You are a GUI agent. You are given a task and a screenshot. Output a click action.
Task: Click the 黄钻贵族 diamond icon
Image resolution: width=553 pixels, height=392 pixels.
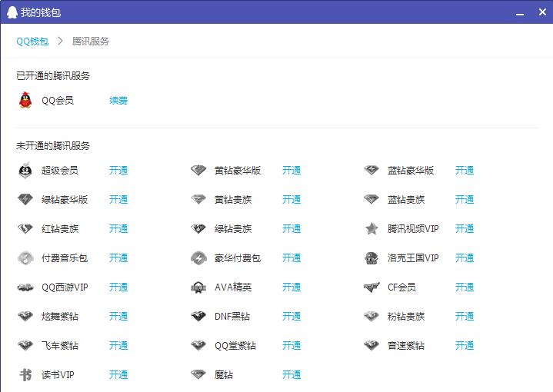click(x=198, y=200)
